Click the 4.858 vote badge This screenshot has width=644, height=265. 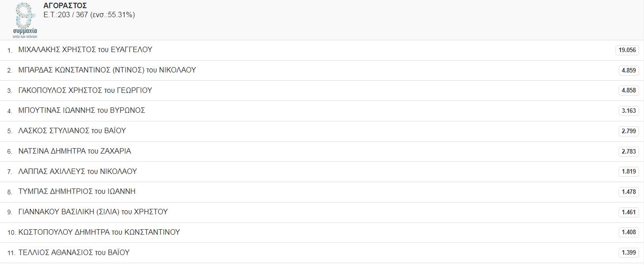pyautogui.click(x=629, y=91)
